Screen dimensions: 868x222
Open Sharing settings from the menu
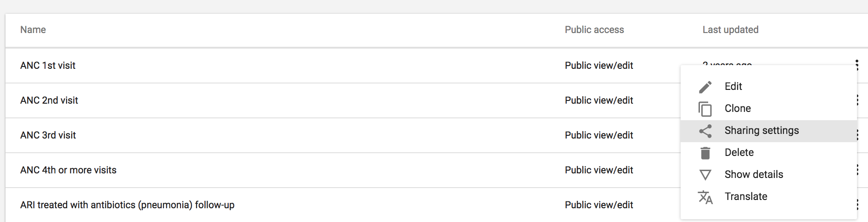coord(761,131)
